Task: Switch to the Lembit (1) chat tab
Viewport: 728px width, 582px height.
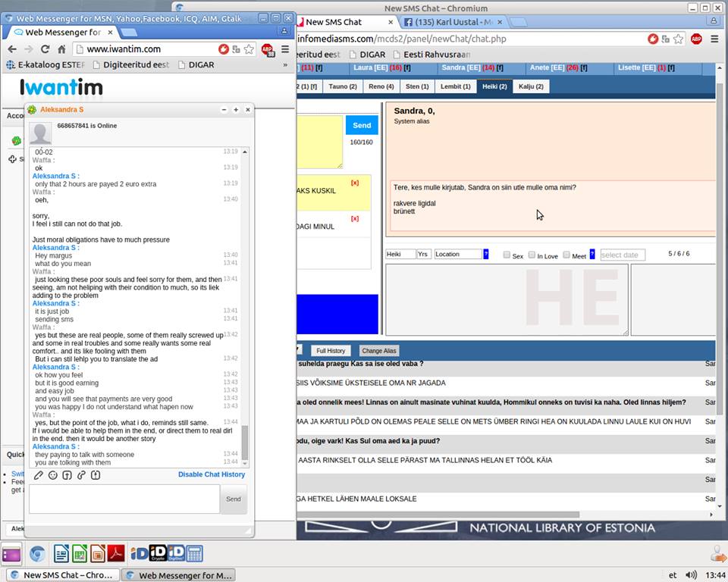Action: point(456,86)
